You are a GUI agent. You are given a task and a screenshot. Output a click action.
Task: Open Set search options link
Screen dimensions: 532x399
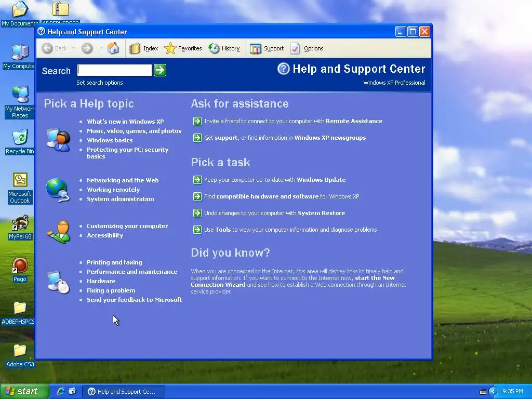(100, 83)
